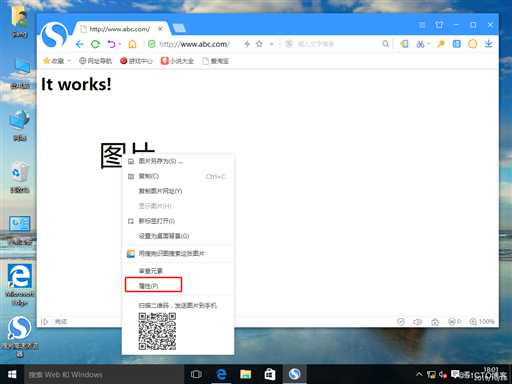Open the Store from the taskbar
This screenshot has height=384, width=512.
point(270,374)
